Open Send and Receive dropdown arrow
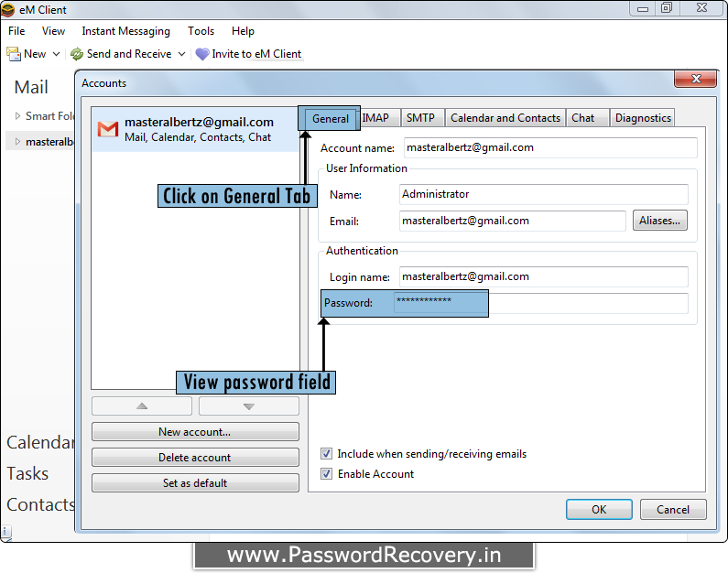Screen dimensions: 728x573 point(182,54)
